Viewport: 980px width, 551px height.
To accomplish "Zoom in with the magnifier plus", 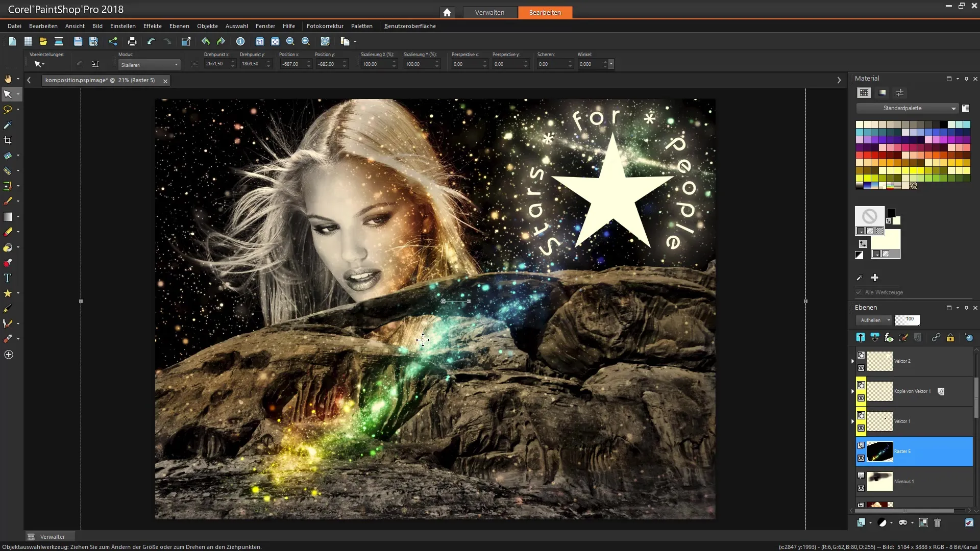I will pyautogui.click(x=306, y=41).
